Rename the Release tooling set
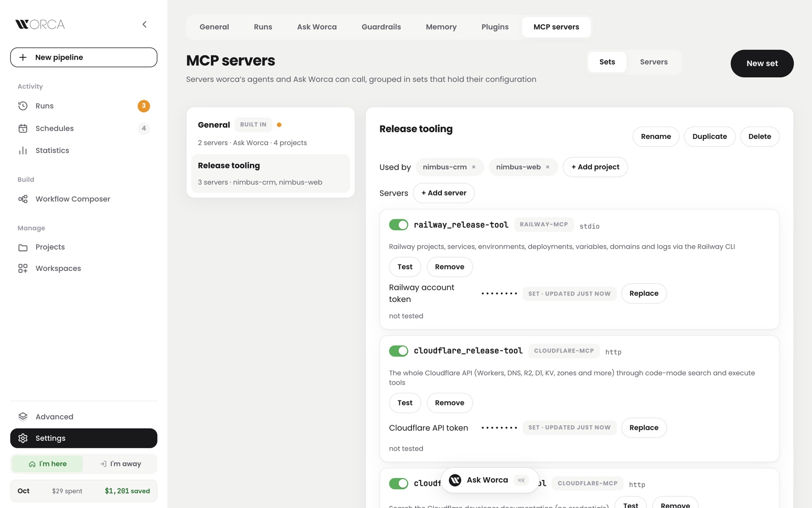Screen dimensions: 812x508 pos(656,136)
